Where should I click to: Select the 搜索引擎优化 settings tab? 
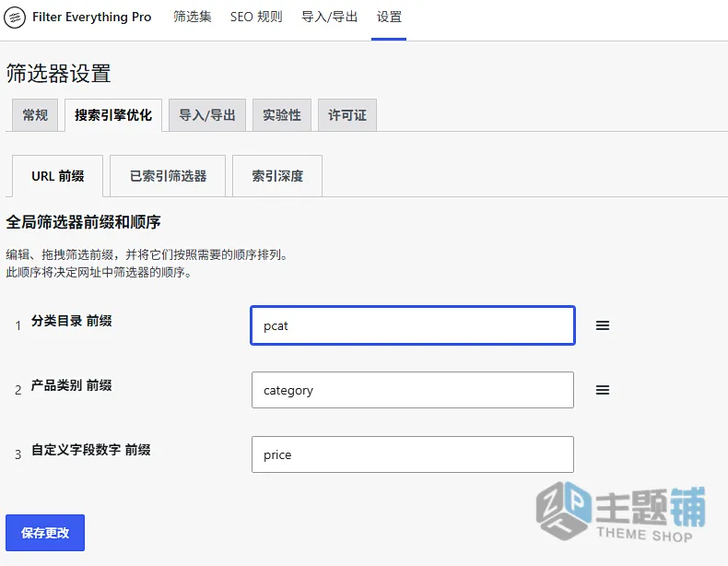pyautogui.click(x=113, y=115)
